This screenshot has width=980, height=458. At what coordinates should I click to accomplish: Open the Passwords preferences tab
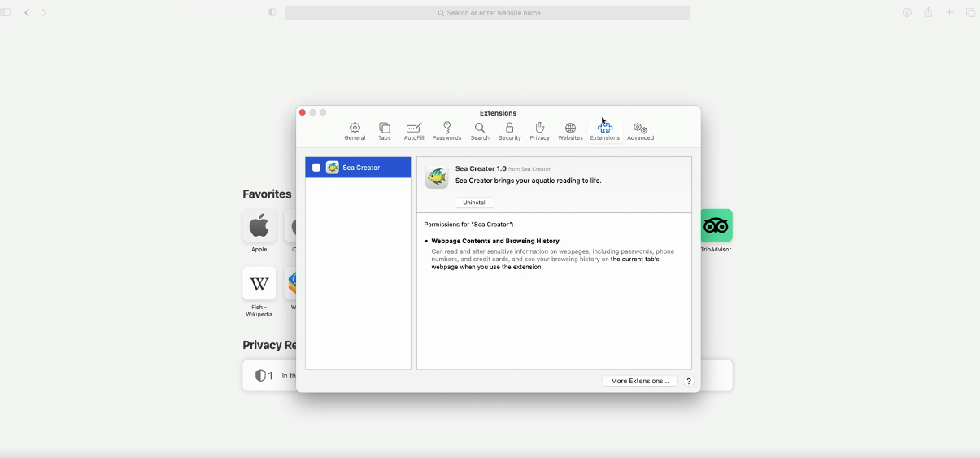pos(446,132)
